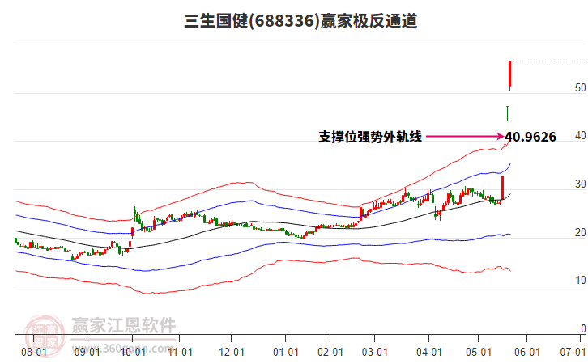The height and width of the screenshot is (364, 588).
Task: Click the 10 price axis label
Action: tap(580, 280)
